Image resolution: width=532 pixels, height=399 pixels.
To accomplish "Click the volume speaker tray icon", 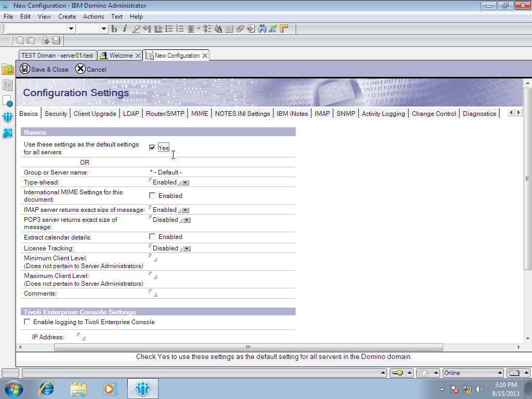I will (x=479, y=389).
